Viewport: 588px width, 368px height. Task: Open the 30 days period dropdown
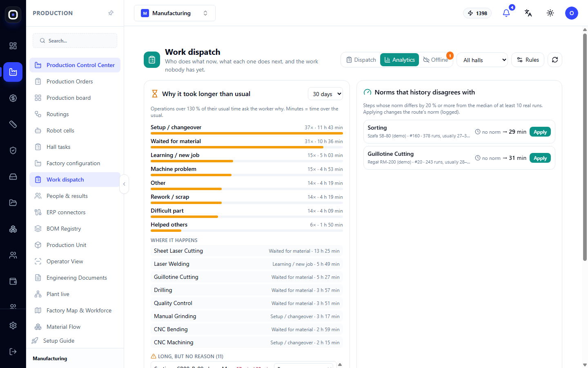pos(325,94)
